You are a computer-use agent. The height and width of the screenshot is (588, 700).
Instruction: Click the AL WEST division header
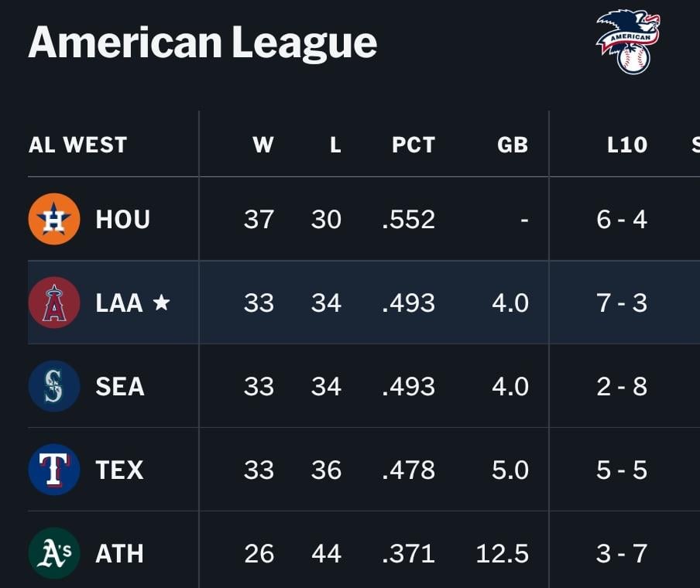(77, 145)
